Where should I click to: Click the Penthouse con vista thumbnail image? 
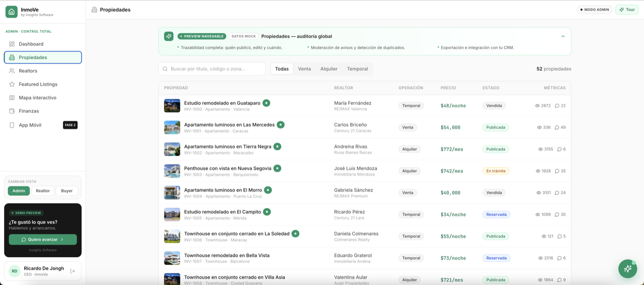(x=172, y=171)
